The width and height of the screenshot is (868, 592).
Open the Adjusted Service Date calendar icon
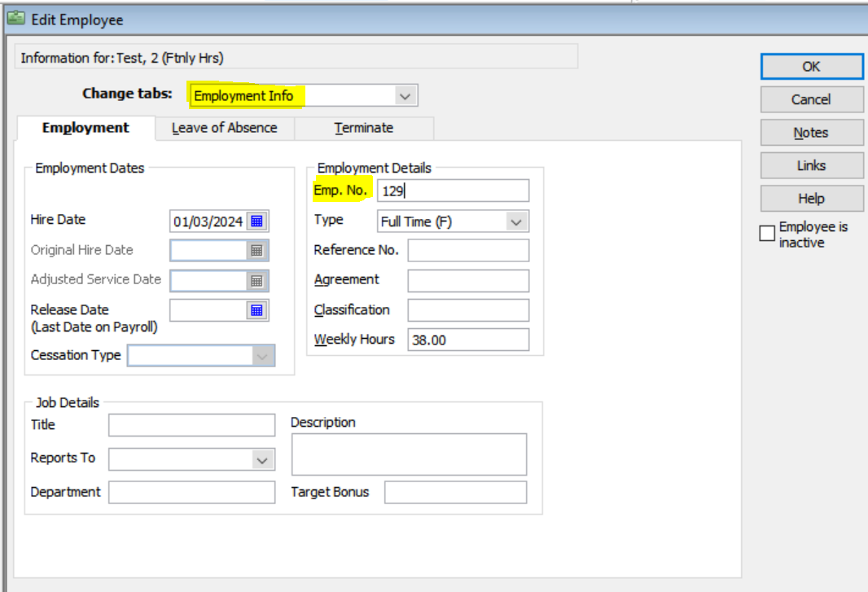tap(256, 281)
